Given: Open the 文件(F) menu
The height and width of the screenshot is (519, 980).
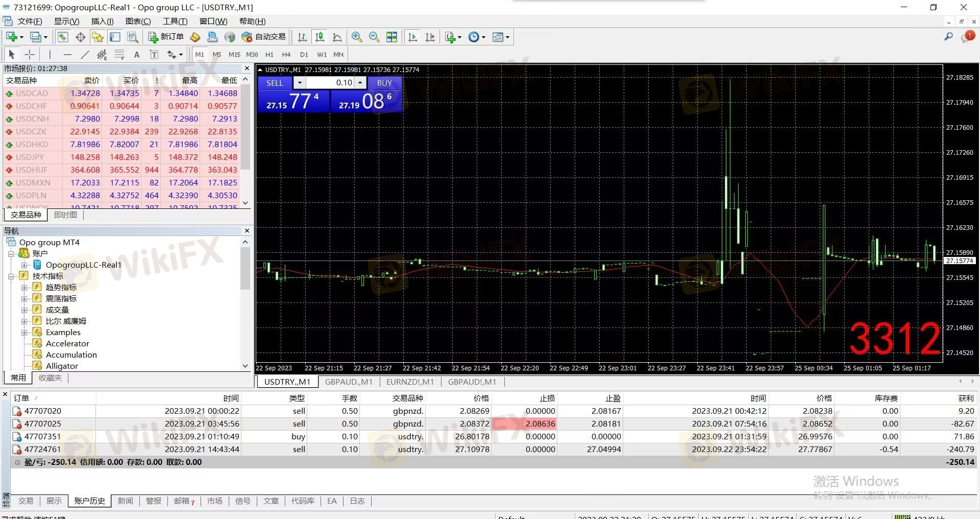Looking at the screenshot, I should (x=30, y=21).
